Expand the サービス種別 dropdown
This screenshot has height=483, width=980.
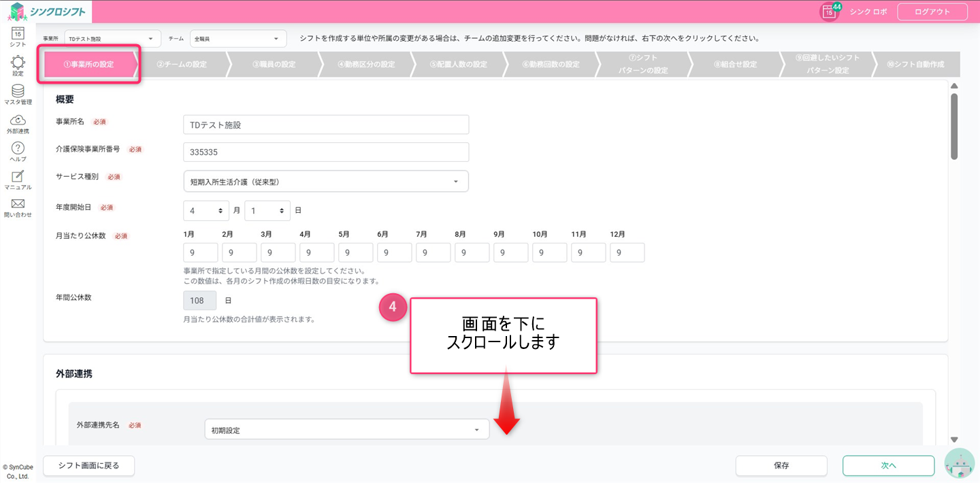coord(326,182)
